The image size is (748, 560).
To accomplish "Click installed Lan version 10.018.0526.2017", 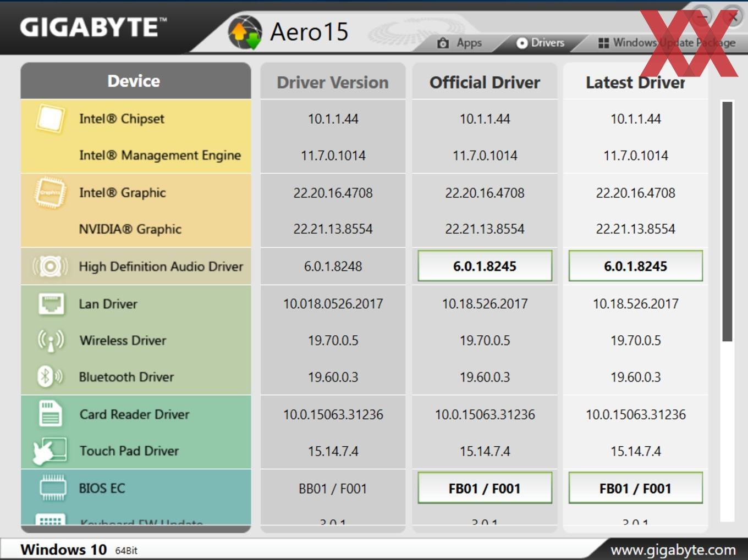I will 333,303.
